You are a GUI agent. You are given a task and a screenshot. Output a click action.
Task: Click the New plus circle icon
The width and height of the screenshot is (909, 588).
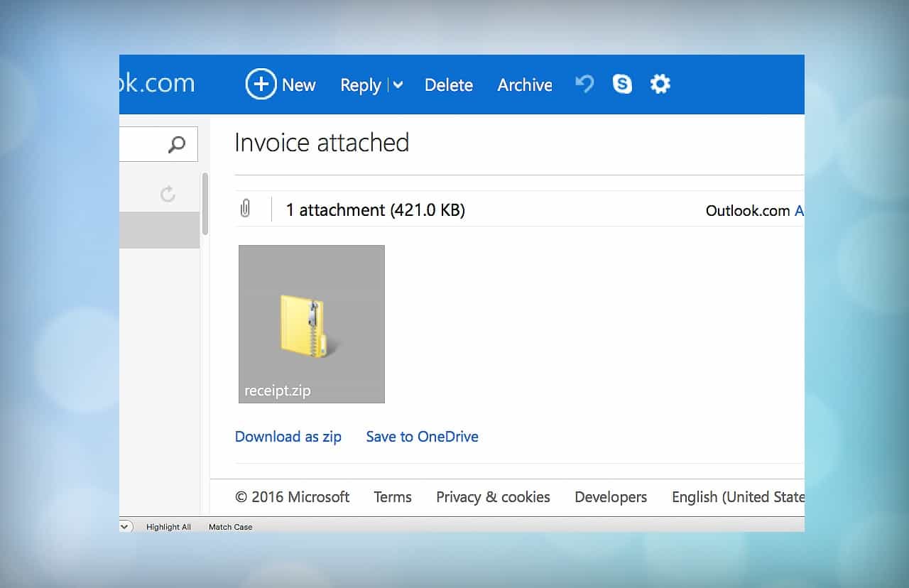click(x=261, y=85)
